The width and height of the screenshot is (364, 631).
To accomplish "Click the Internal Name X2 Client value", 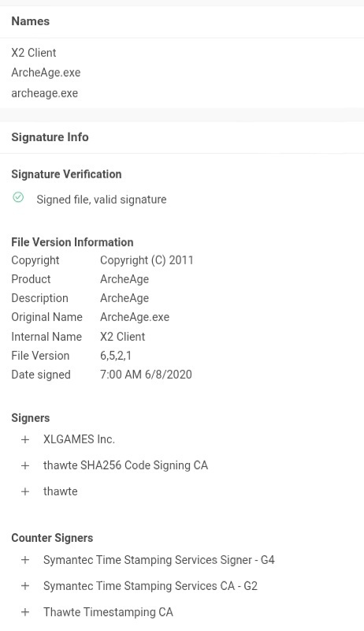I will [x=123, y=337].
